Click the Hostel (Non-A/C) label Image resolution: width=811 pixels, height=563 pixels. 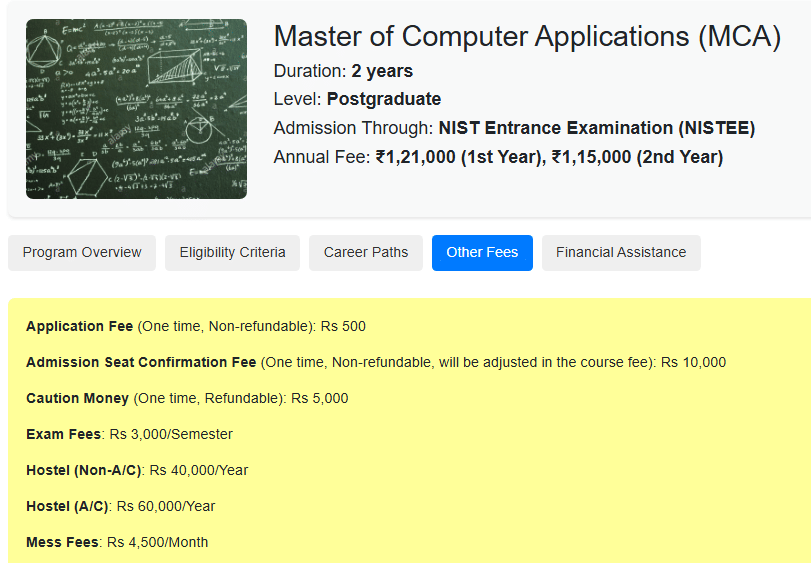point(84,470)
